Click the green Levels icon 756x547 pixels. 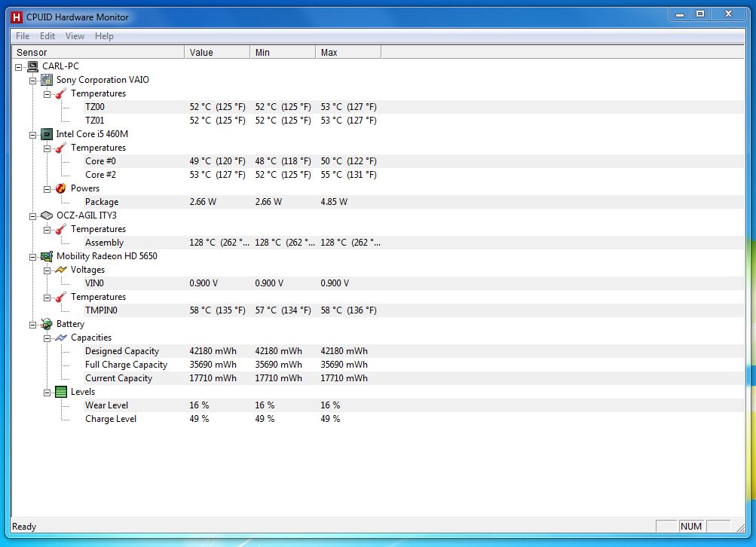pos(61,392)
